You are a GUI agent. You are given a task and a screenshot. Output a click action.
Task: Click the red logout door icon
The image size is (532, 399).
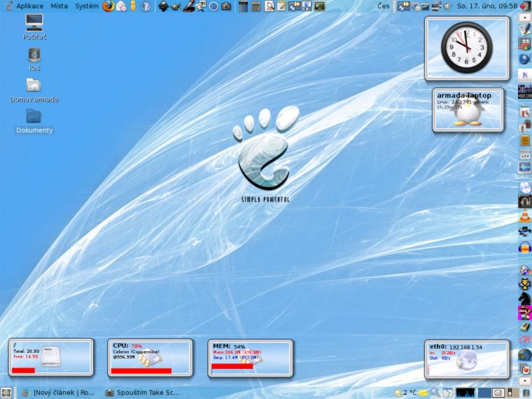tap(525, 6)
